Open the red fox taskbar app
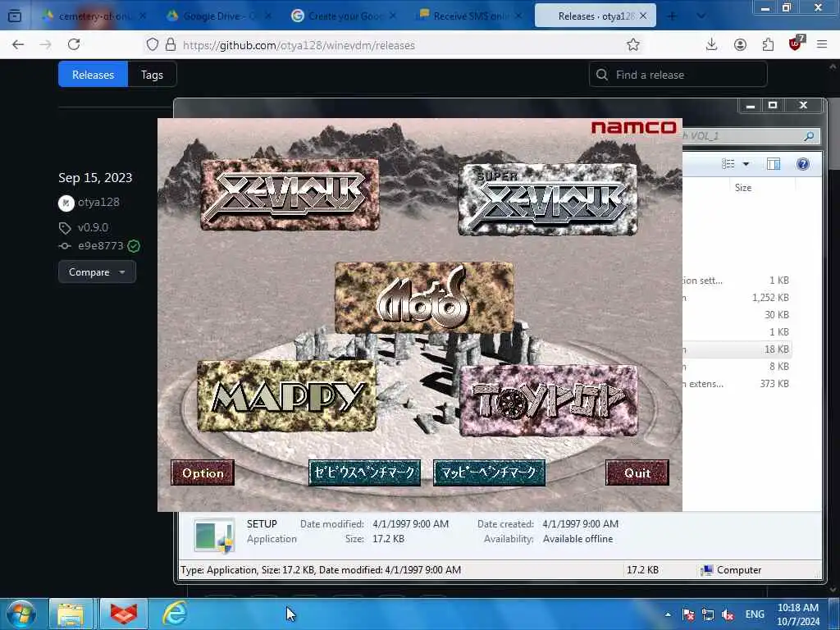 click(x=123, y=614)
